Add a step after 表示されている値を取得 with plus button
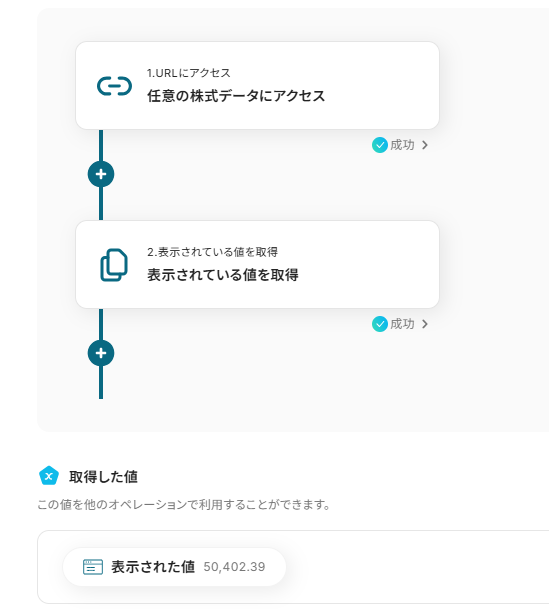549x609 pixels. point(101,353)
